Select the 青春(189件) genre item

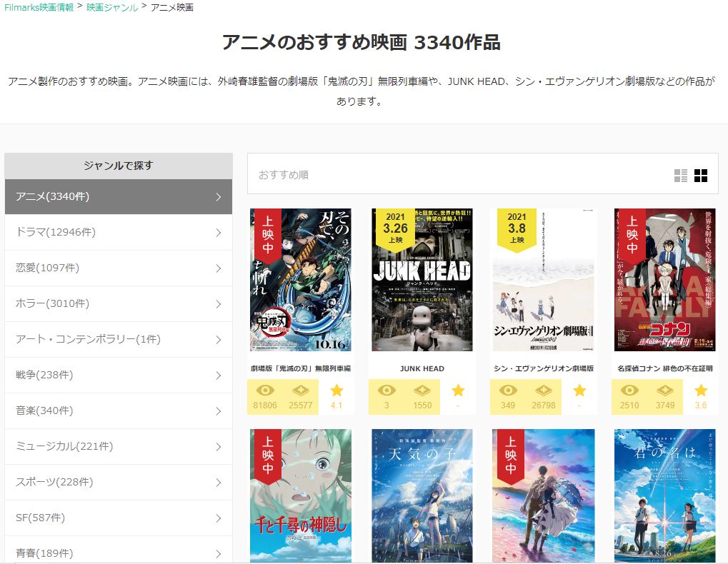coord(119,550)
